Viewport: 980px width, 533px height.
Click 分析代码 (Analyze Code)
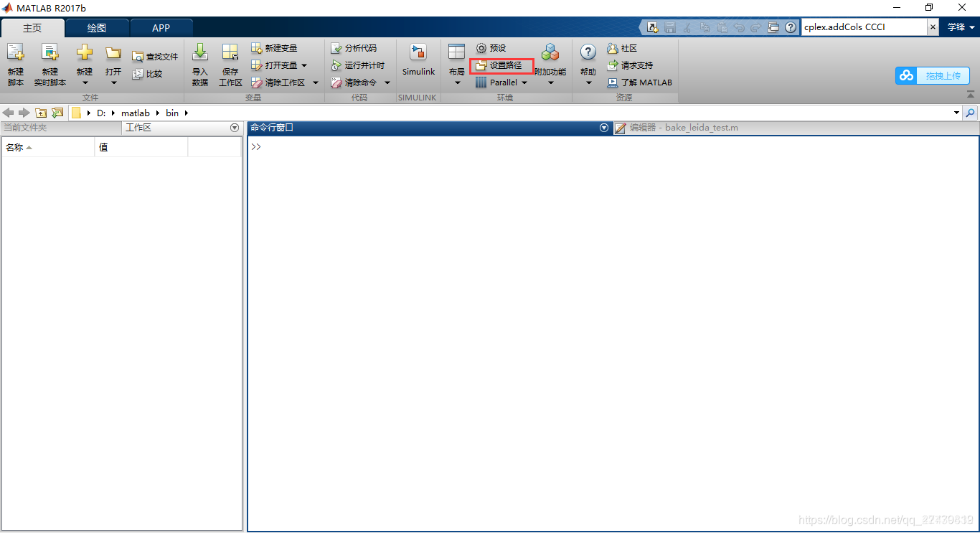(x=354, y=48)
